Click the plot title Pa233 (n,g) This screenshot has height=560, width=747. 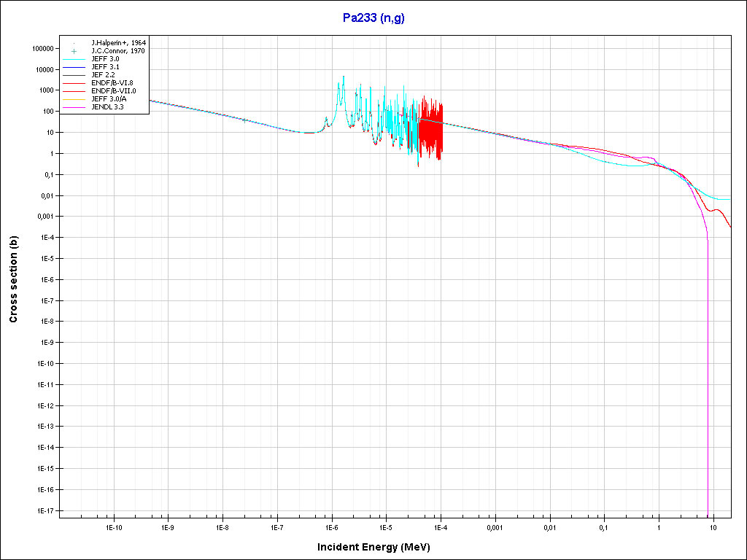373,18
